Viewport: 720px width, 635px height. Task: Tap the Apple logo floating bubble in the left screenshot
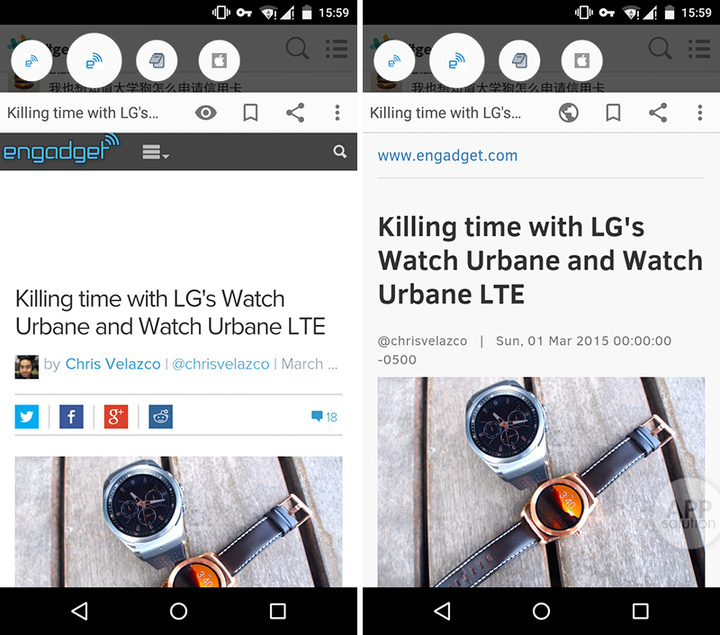tap(219, 61)
